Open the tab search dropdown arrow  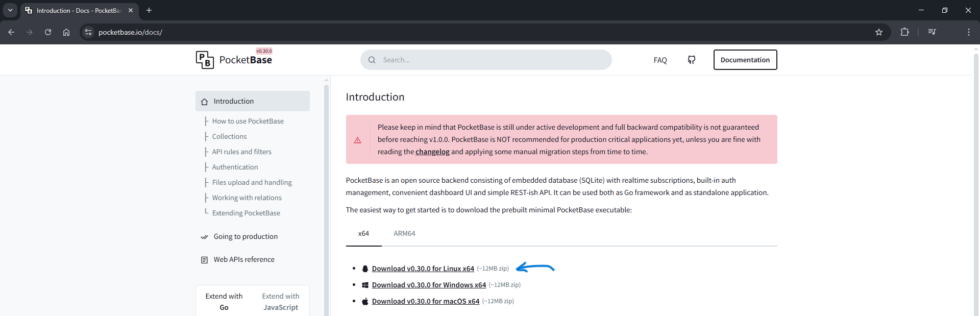10,10
